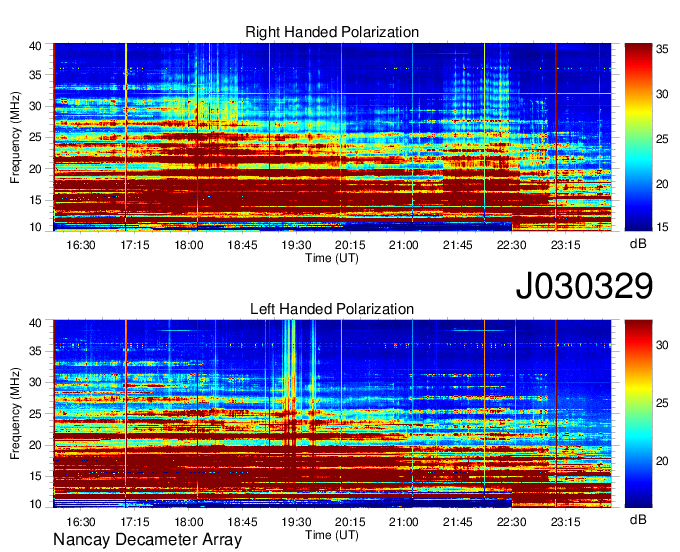
Task: Click "dB" unit under Right Handed colorbar
Action: 638,244
